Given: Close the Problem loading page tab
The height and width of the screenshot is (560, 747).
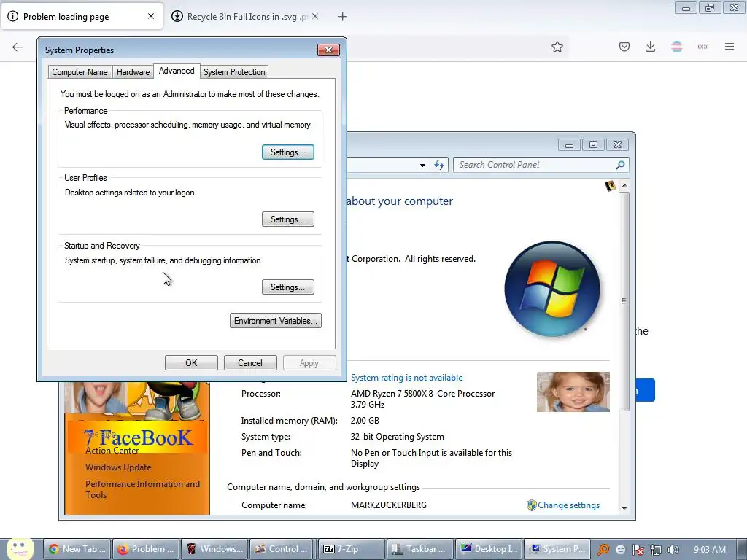Looking at the screenshot, I should pos(151,16).
